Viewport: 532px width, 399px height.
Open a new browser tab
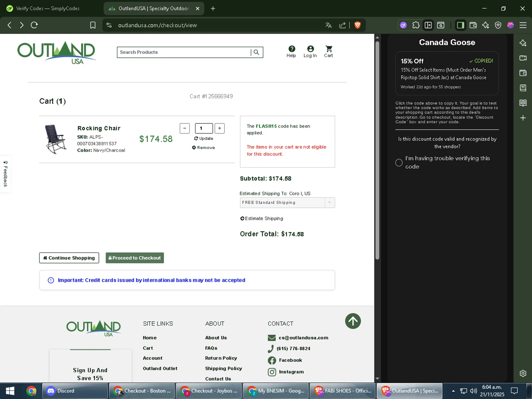(x=213, y=8)
